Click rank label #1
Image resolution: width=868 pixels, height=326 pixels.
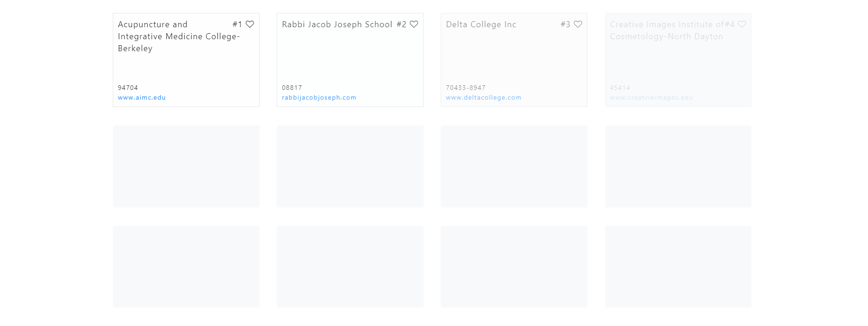coord(237,24)
